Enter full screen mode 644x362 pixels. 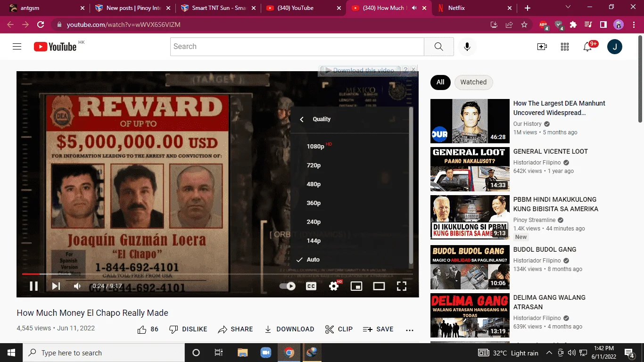point(401,286)
